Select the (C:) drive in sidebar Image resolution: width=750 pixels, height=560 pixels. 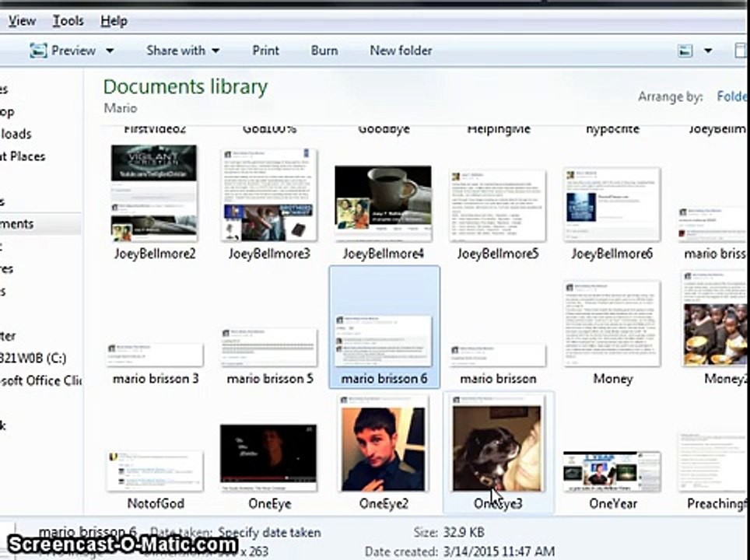[33, 359]
